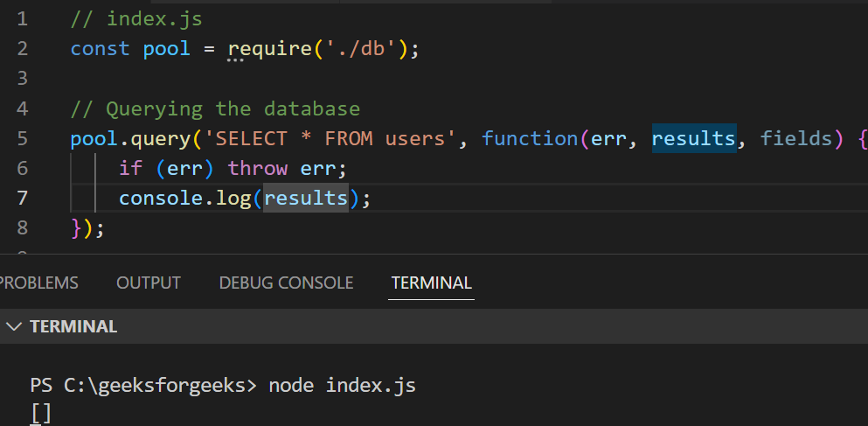Click the bold TERMINAL section header label
This screenshot has height=426, width=868.
coord(73,326)
